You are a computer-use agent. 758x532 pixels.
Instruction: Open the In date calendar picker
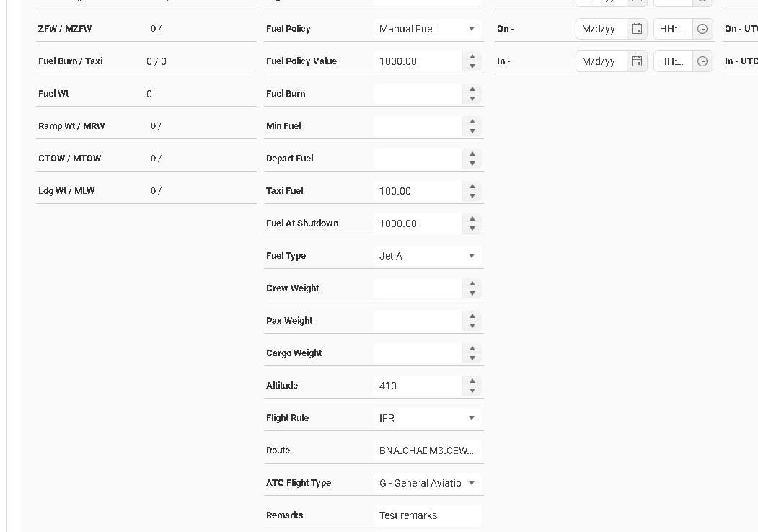pyautogui.click(x=637, y=61)
